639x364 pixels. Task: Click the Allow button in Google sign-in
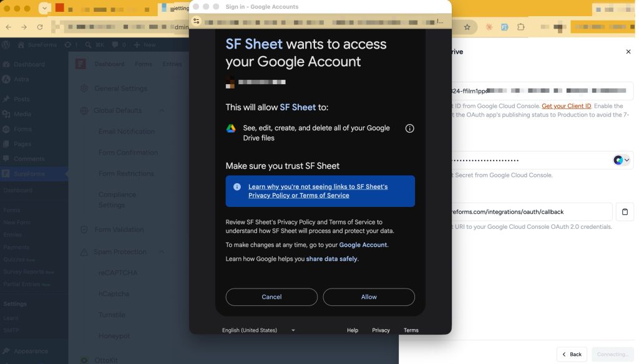click(369, 297)
